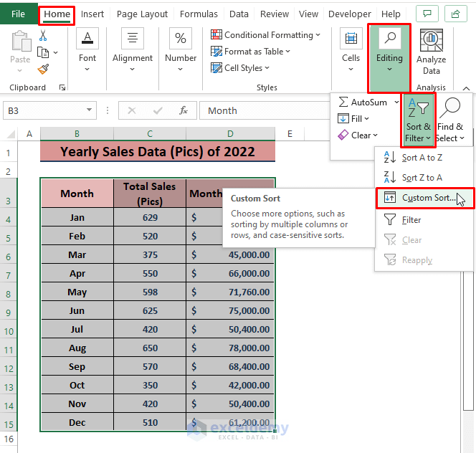476x453 pixels.
Task: Switch to the Review tab
Action: (275, 14)
